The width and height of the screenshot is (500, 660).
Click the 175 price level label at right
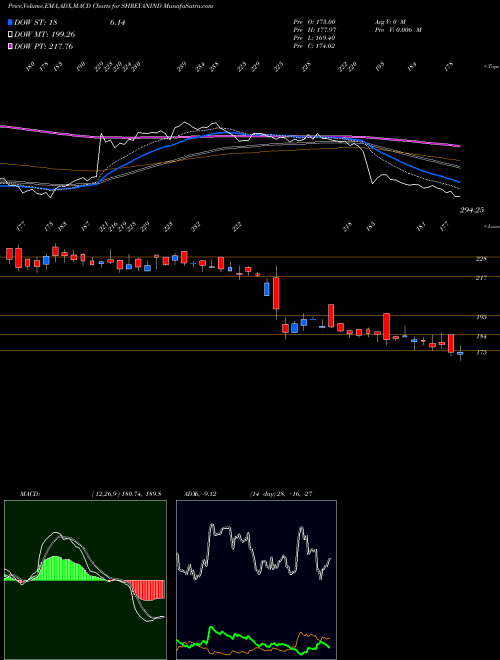click(481, 352)
